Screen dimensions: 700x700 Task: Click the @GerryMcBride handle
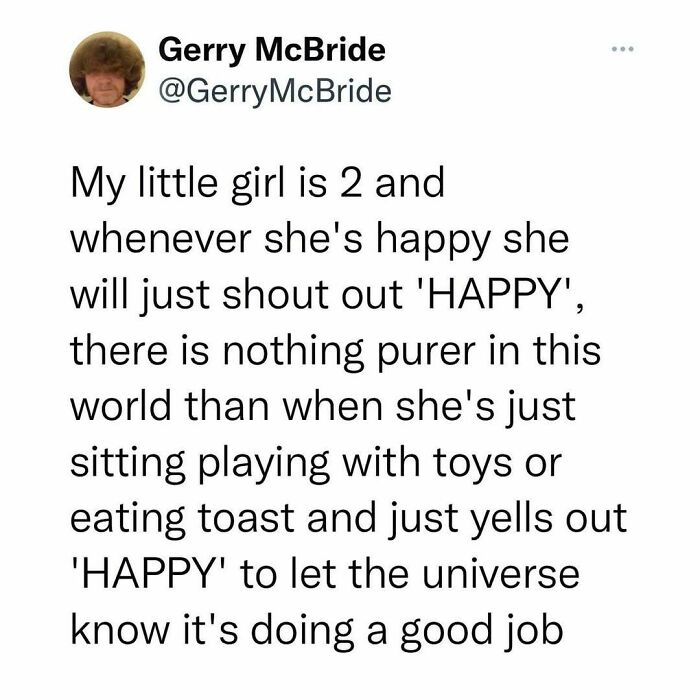coord(275,92)
